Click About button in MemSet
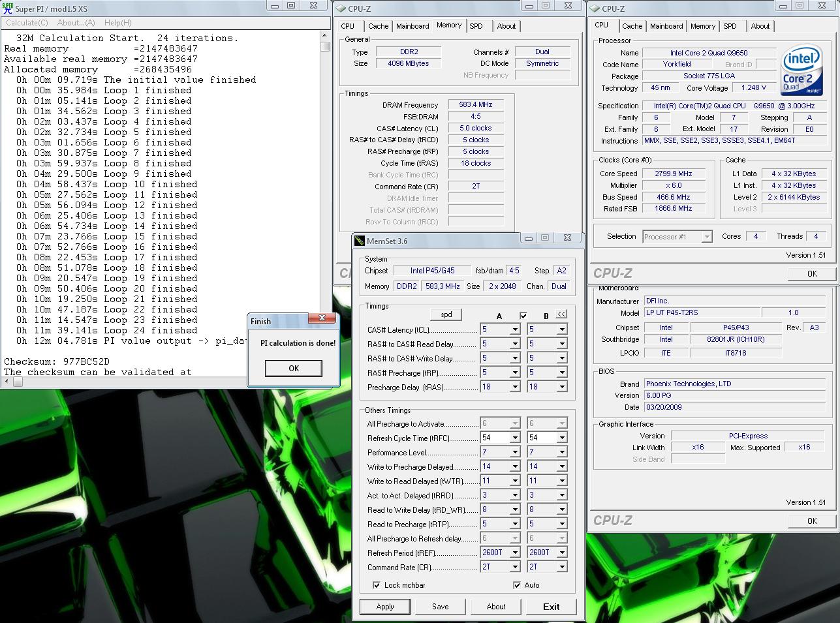Screen dimensions: 840x623 click(496, 607)
